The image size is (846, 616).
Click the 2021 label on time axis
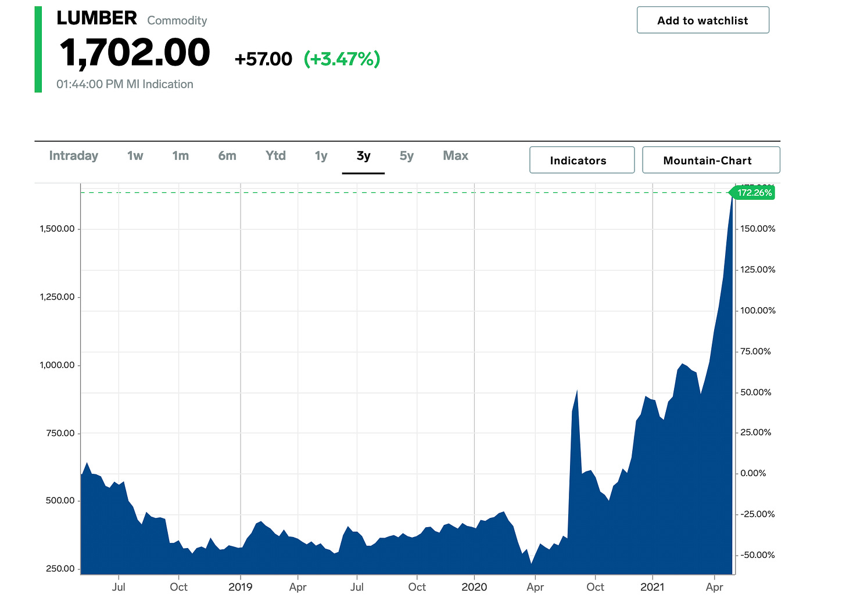click(x=652, y=587)
